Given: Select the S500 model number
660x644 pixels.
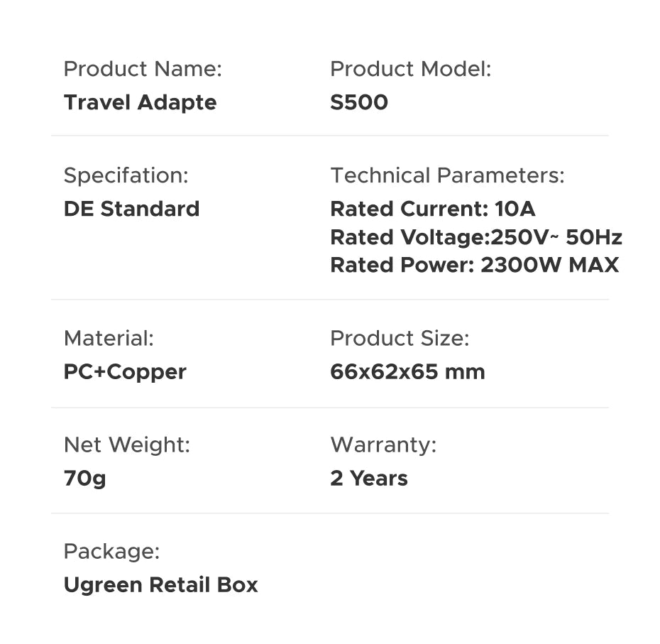Looking at the screenshot, I should (x=359, y=102).
